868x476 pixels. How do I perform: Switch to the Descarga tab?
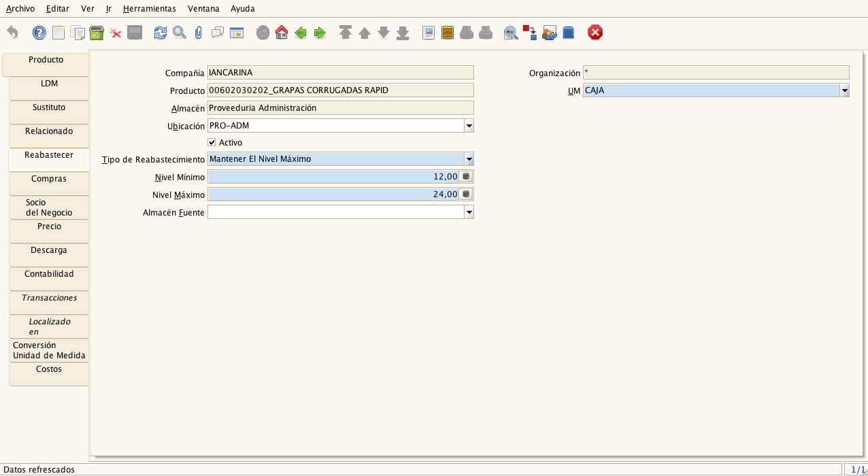pos(49,254)
